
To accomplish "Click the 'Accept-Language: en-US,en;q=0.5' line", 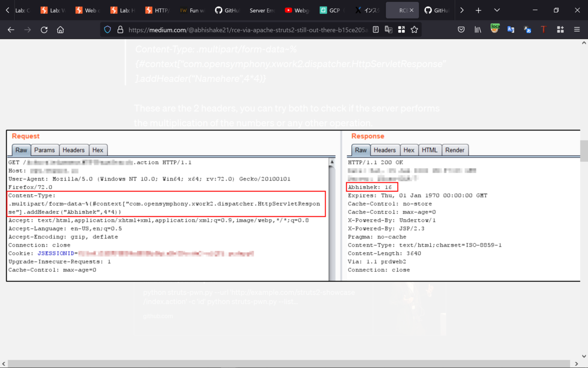I will (65, 229).
